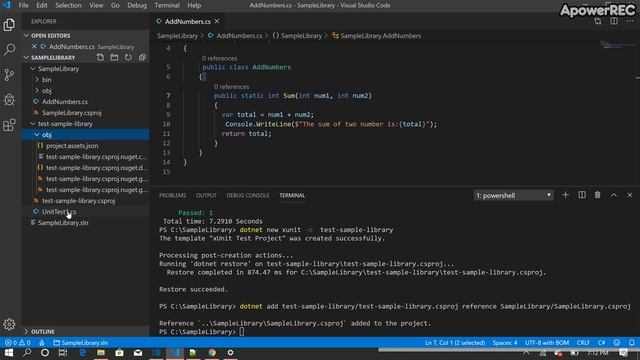Open the notifications bell in the status bar
The height and width of the screenshot is (360, 640).
[x=631, y=343]
